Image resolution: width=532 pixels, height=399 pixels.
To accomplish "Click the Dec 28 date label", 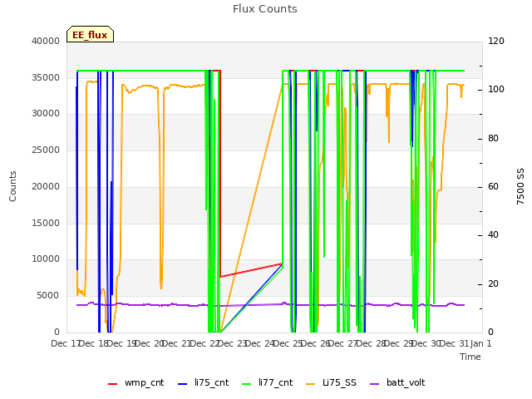I will pyautogui.click(x=372, y=343).
